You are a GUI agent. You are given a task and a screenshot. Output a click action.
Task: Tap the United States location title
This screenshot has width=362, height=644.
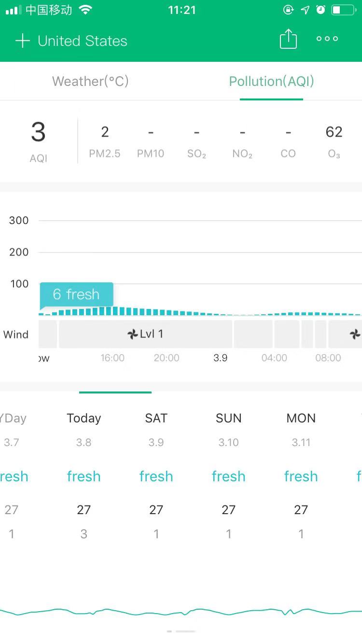coord(83,41)
